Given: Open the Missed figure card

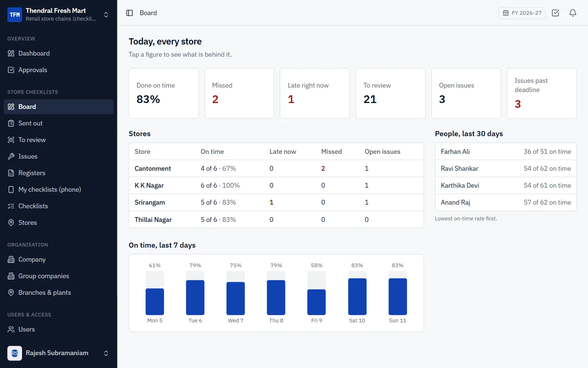Looking at the screenshot, I should [239, 93].
